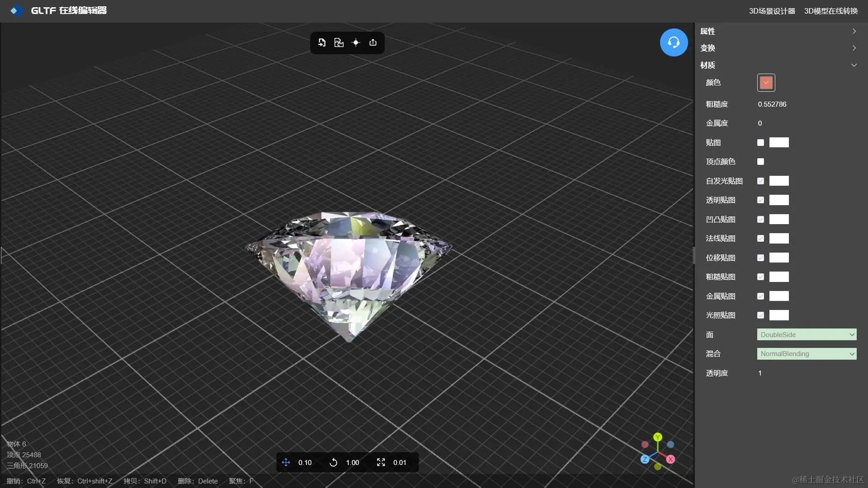Toggle the 顶点颜色 checkbox
The width and height of the screenshot is (868, 488).
tap(760, 162)
